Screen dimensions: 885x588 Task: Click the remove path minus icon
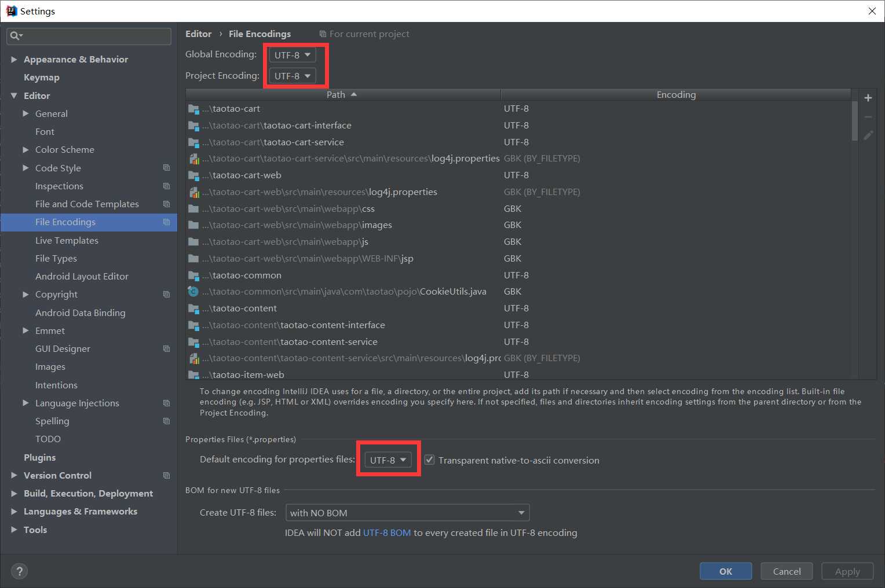[868, 117]
